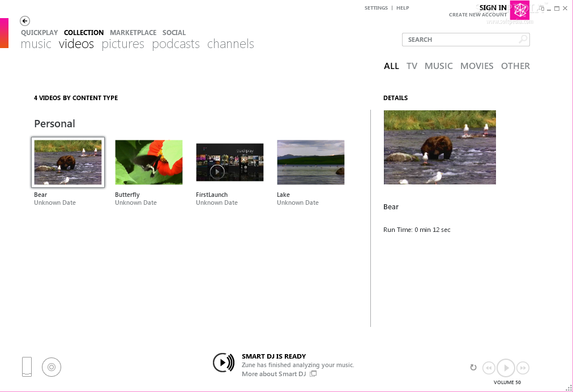Image resolution: width=573 pixels, height=392 pixels.
Task: Filter videos by MUSIC
Action: pos(438,66)
